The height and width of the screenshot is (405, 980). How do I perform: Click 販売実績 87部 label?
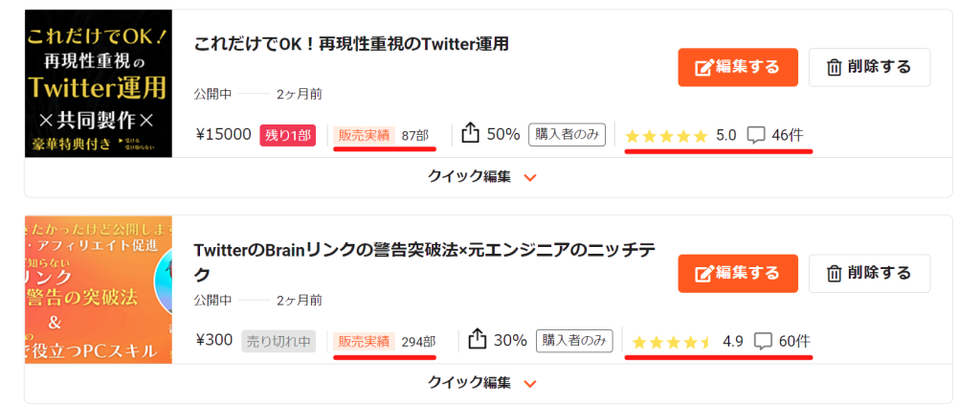383,135
